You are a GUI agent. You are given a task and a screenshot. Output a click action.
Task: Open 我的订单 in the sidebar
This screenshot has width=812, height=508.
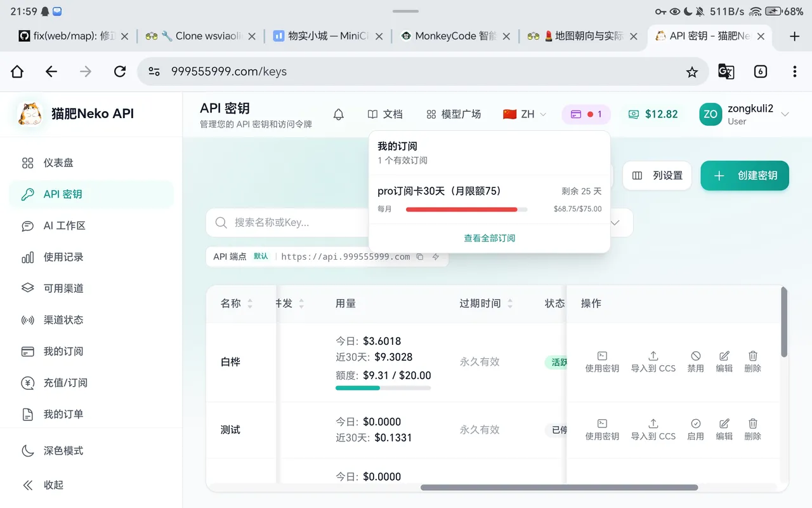(x=91, y=414)
